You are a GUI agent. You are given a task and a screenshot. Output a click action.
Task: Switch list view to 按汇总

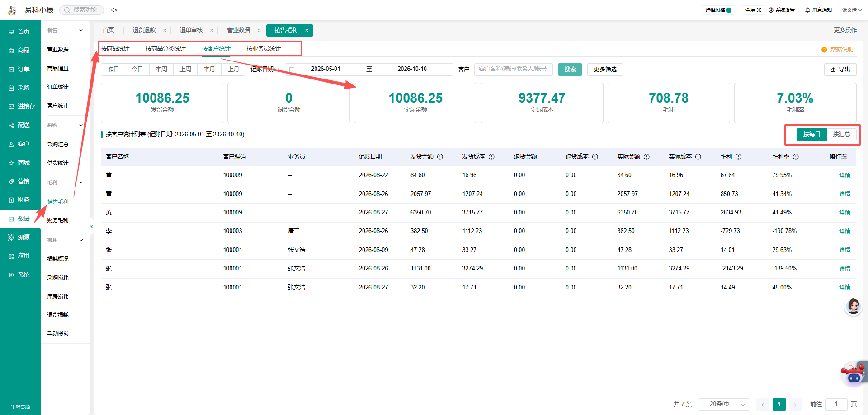coord(841,134)
